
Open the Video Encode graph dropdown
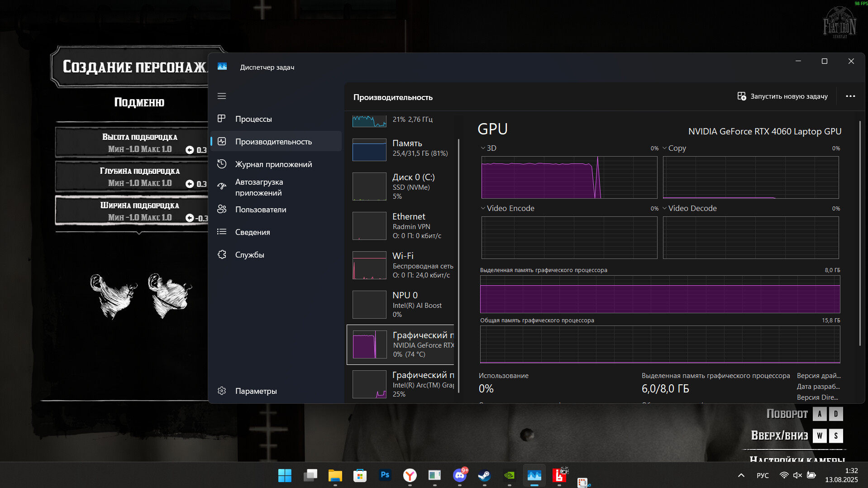(483, 208)
